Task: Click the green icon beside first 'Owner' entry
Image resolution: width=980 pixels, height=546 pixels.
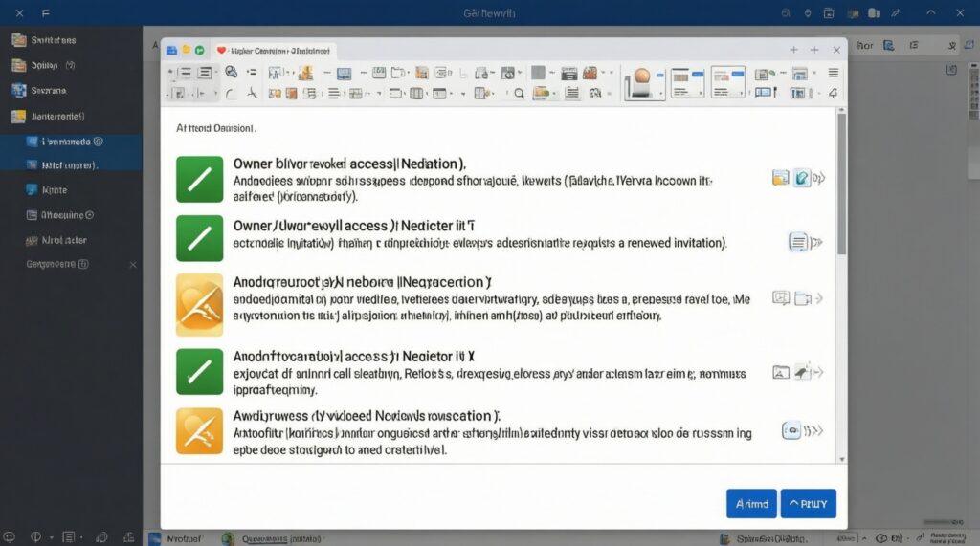Action: click(x=199, y=179)
